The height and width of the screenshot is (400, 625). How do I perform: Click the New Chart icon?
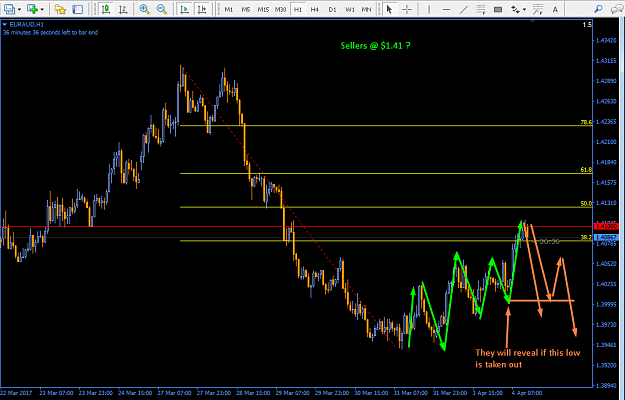pyautogui.click(x=32, y=9)
